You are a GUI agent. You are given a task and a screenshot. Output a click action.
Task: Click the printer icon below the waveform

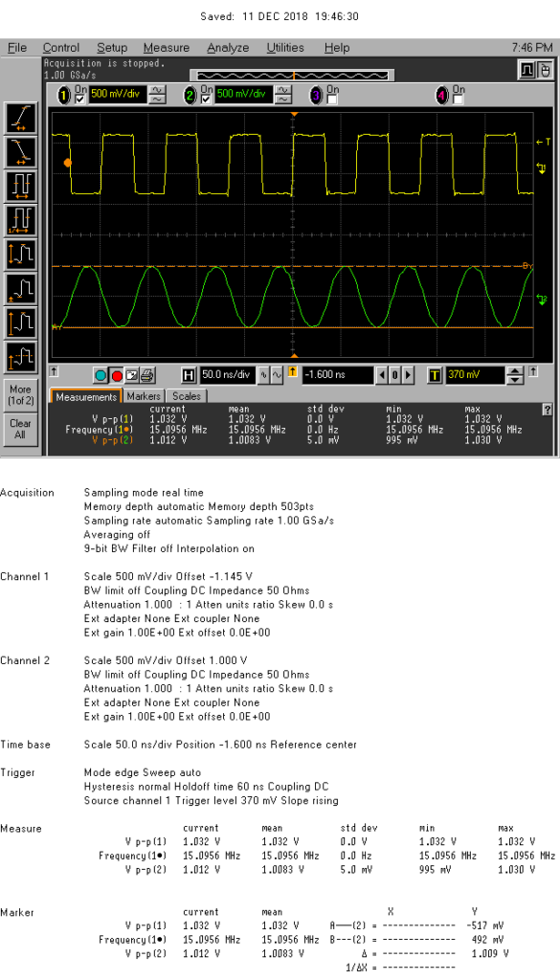[x=146, y=375]
